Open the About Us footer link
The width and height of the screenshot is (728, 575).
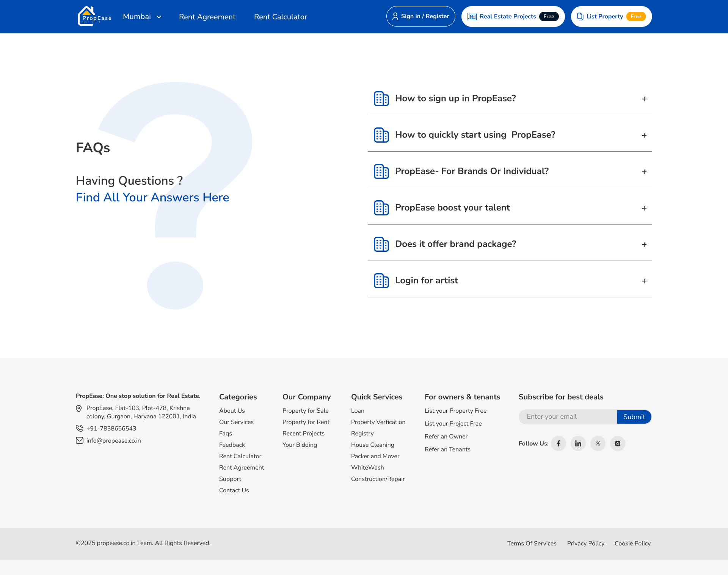click(232, 410)
